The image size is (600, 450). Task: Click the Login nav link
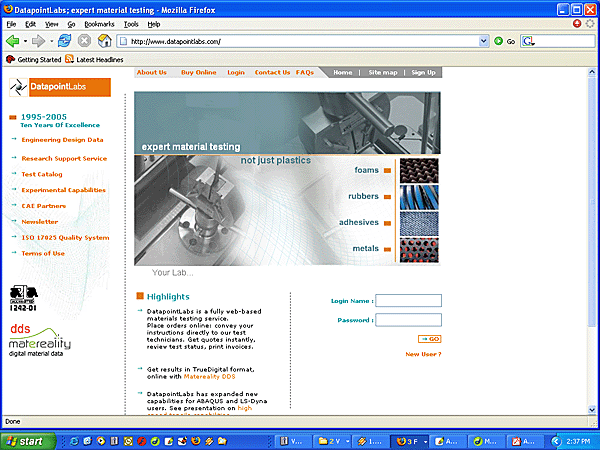pyautogui.click(x=236, y=72)
